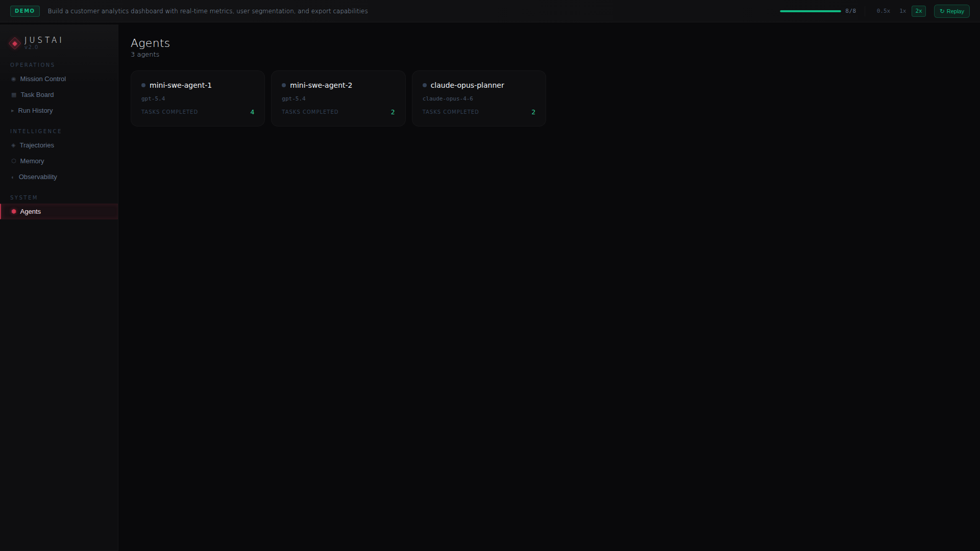The height and width of the screenshot is (551, 980).
Task: Select Agents in the sidebar
Action: click(x=59, y=212)
